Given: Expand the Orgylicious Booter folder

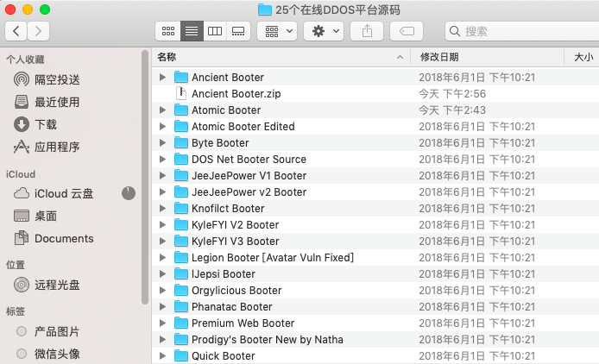Looking at the screenshot, I should coord(163,291).
